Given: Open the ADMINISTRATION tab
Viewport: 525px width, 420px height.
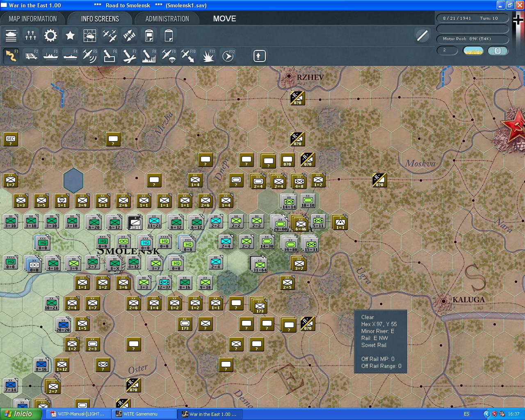Looking at the screenshot, I should coord(167,19).
